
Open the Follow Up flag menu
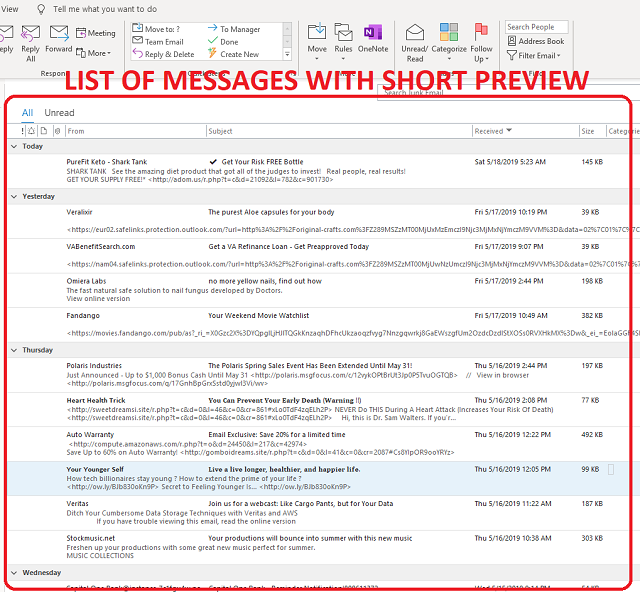pyautogui.click(x=481, y=43)
